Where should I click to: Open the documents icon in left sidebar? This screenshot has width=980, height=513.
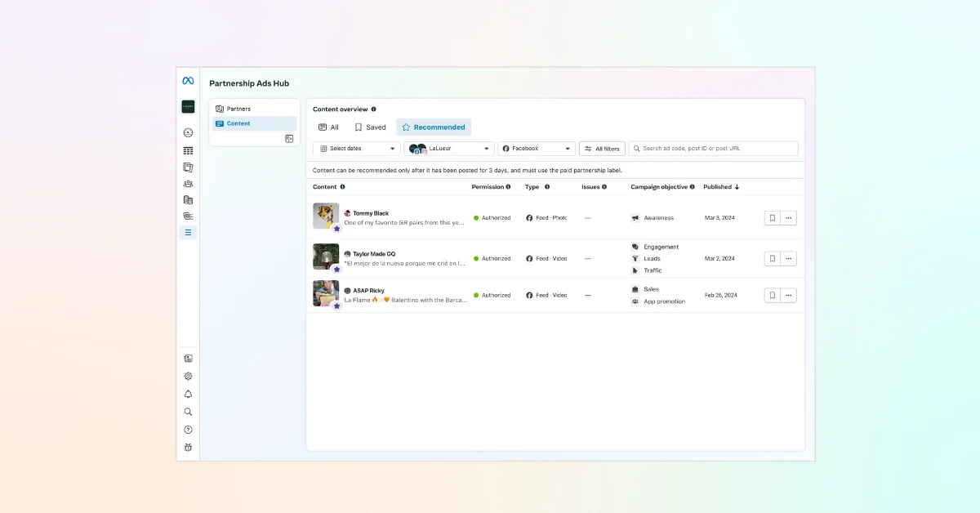coord(188,167)
